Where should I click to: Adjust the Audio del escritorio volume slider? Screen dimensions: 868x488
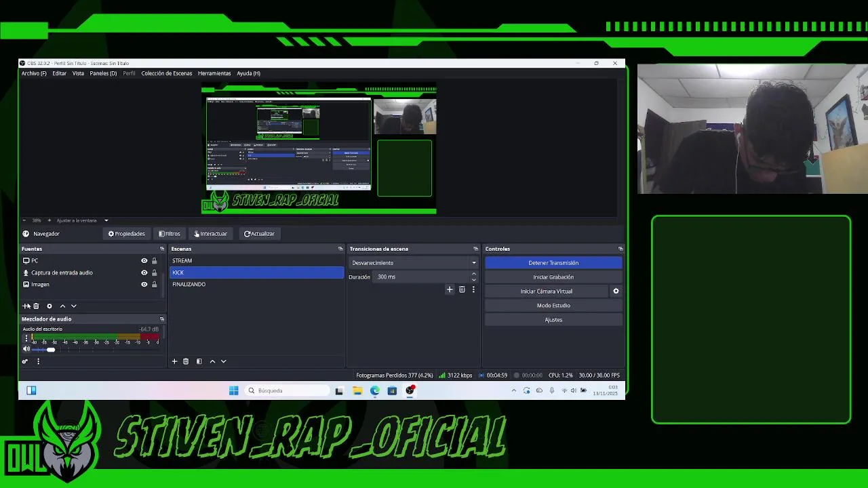click(x=50, y=350)
